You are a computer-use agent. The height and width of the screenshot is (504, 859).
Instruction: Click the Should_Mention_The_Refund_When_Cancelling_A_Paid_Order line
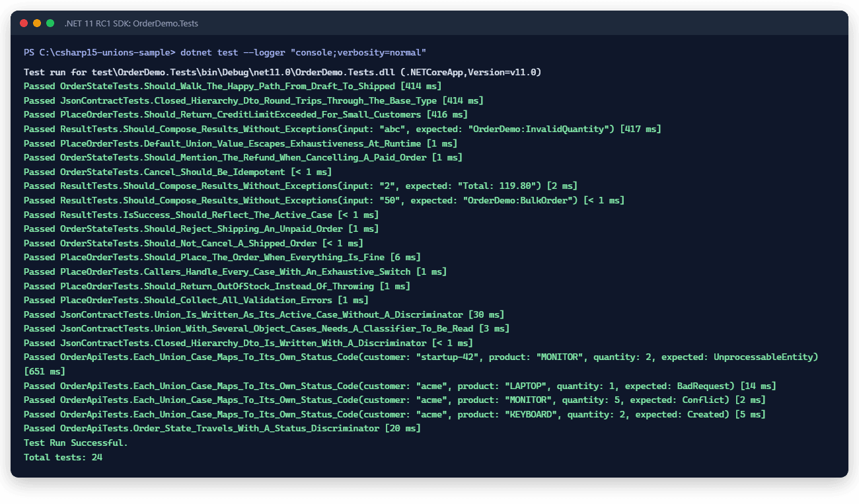[x=243, y=157]
